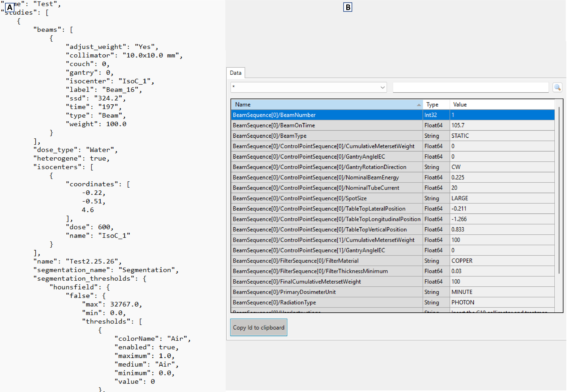Click the value 0.833 cell

(502, 230)
